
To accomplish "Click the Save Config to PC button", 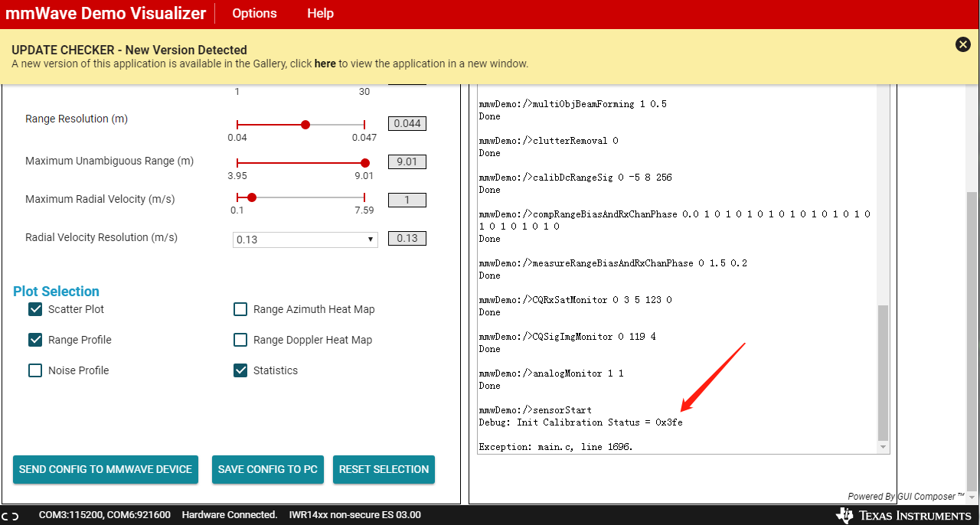I will tap(268, 469).
